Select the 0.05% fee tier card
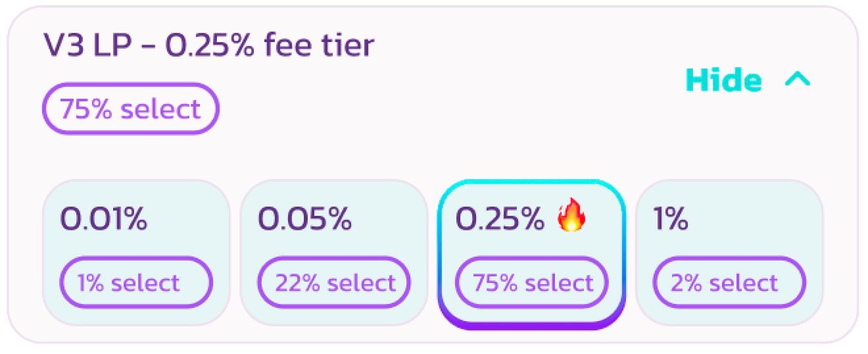 pos(333,252)
